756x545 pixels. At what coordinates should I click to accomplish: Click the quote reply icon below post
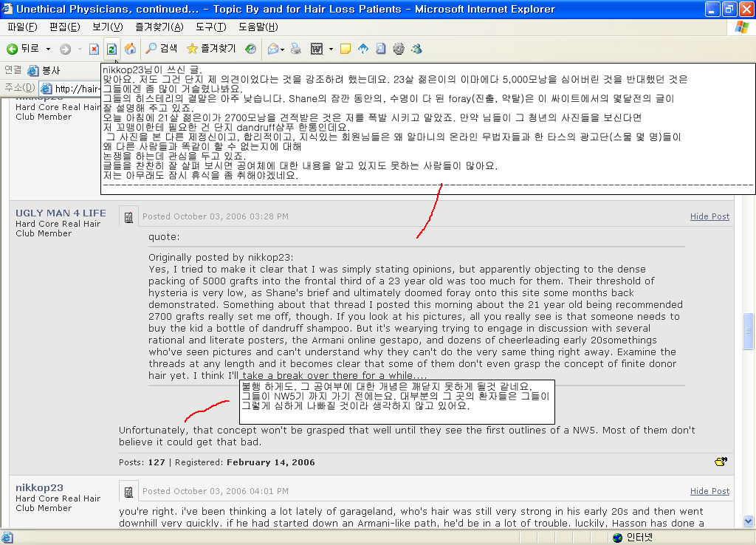click(x=721, y=462)
